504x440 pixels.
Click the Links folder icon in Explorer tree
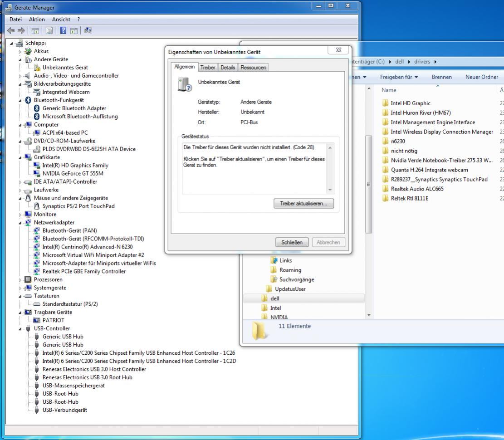[x=274, y=260]
